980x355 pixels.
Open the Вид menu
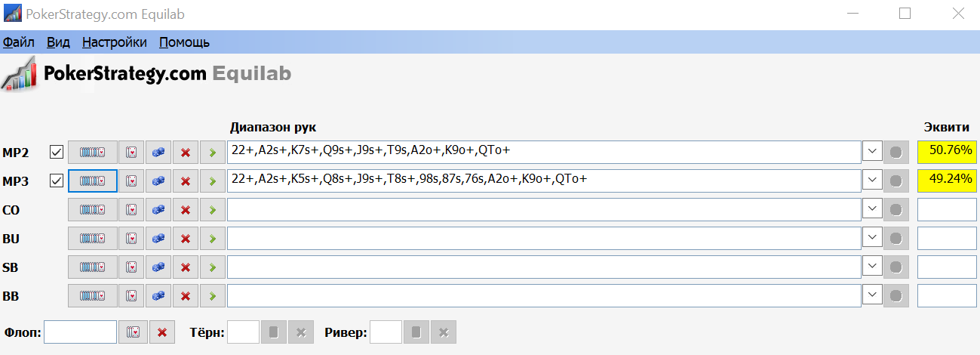pos(58,42)
